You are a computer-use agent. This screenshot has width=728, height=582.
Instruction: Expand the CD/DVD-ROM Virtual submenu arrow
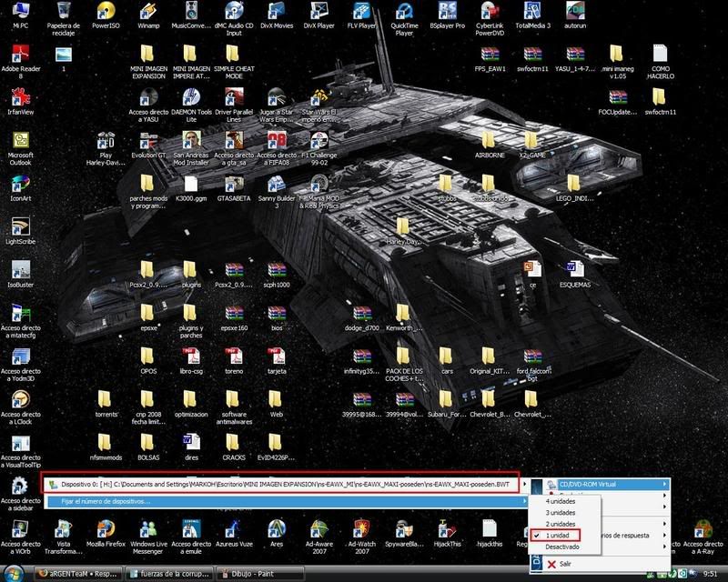(664, 484)
